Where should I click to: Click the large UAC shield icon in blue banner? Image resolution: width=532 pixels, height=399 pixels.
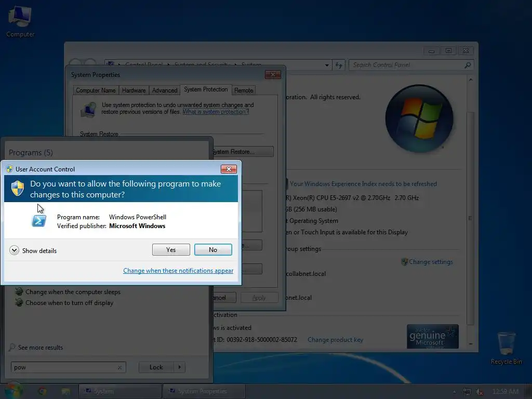[x=18, y=188]
